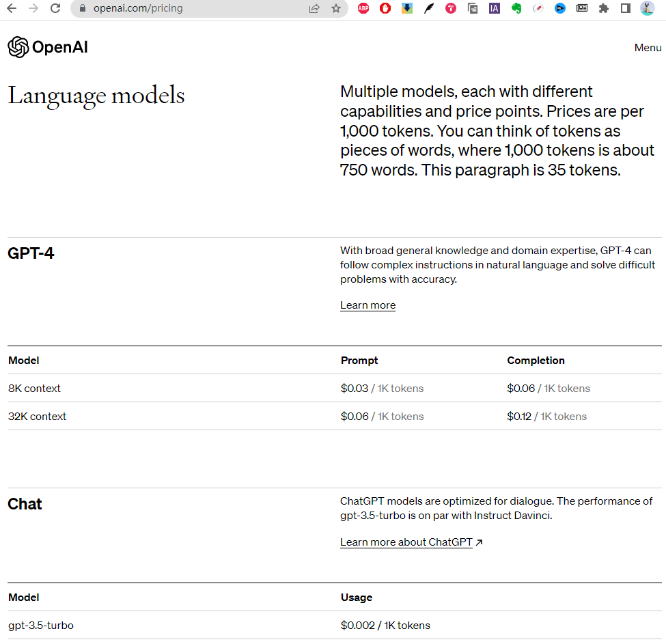Screen dimensions: 666x644
Task: Click the 'Usage' column header
Action: (357, 598)
